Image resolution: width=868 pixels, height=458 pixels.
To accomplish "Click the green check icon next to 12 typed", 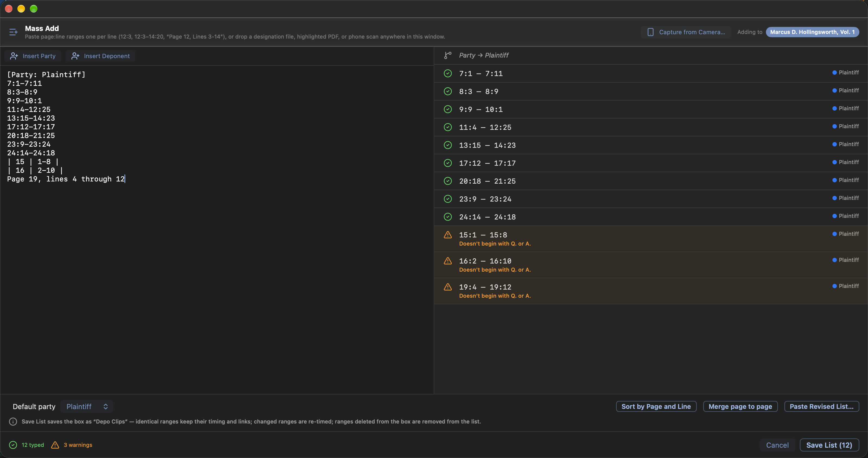I will click(13, 445).
